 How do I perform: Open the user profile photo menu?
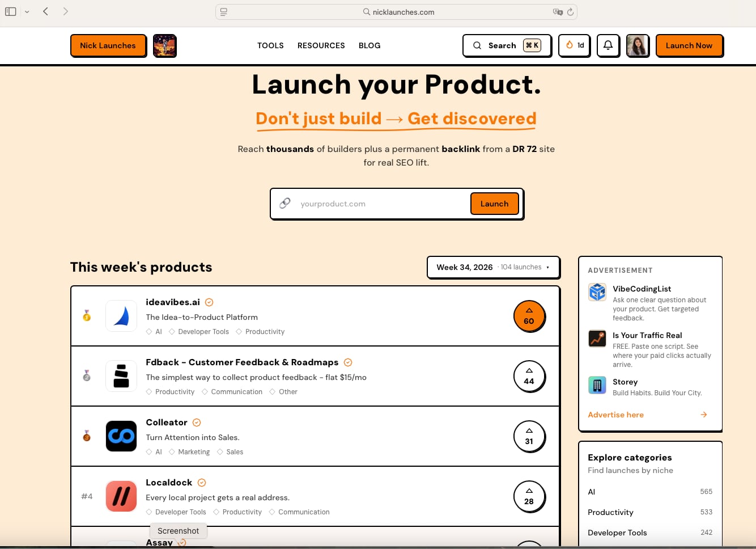[x=638, y=45]
